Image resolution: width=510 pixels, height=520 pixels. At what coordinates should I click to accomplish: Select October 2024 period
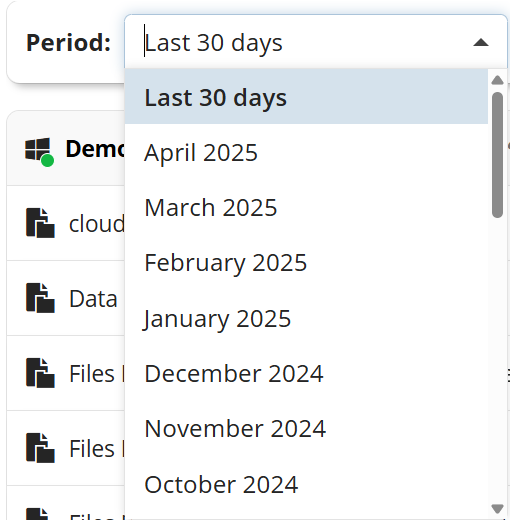tap(306, 484)
